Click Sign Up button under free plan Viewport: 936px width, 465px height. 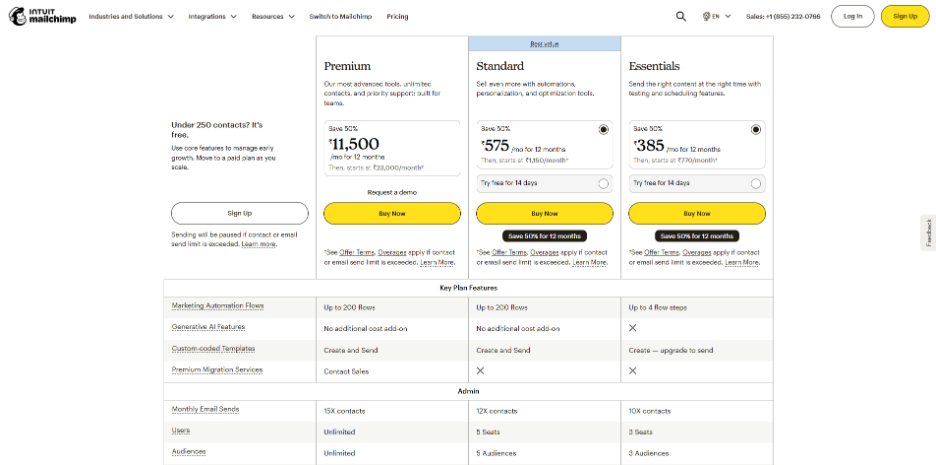pyautogui.click(x=239, y=213)
